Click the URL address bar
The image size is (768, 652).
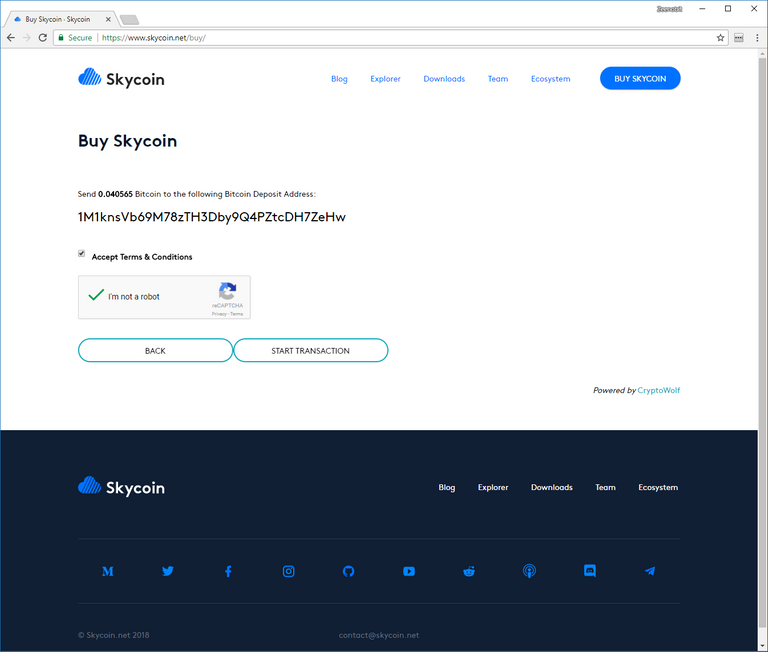(392, 38)
